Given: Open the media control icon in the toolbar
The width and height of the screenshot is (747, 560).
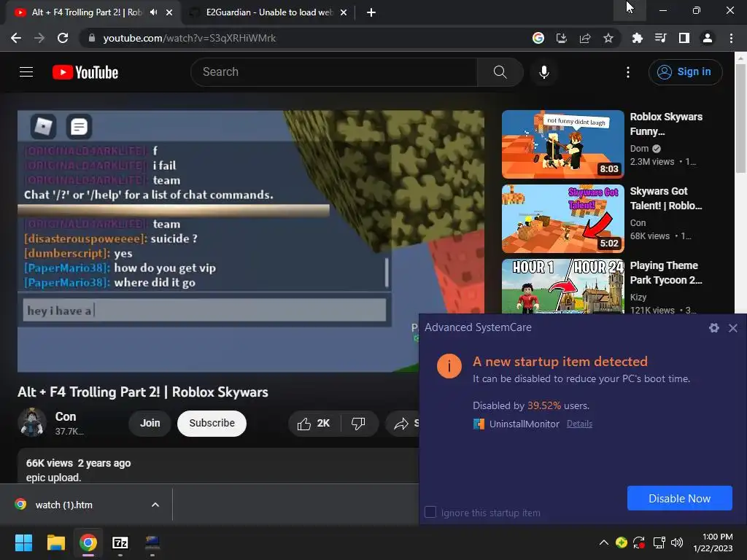Looking at the screenshot, I should (661, 38).
